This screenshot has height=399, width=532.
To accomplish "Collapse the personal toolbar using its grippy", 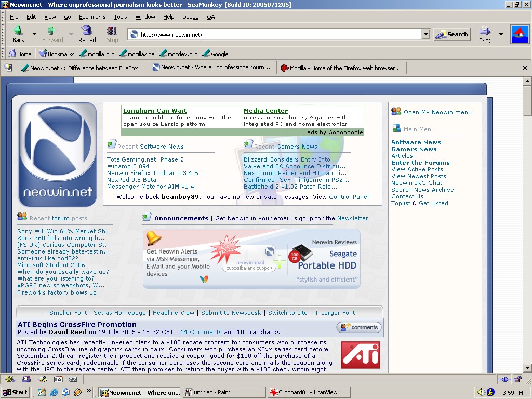I will coord(3,54).
